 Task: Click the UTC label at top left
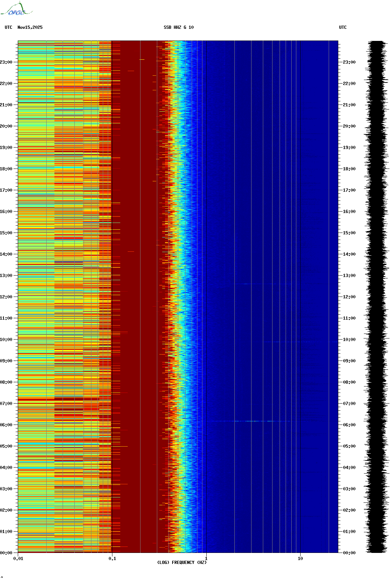[x=9, y=27]
